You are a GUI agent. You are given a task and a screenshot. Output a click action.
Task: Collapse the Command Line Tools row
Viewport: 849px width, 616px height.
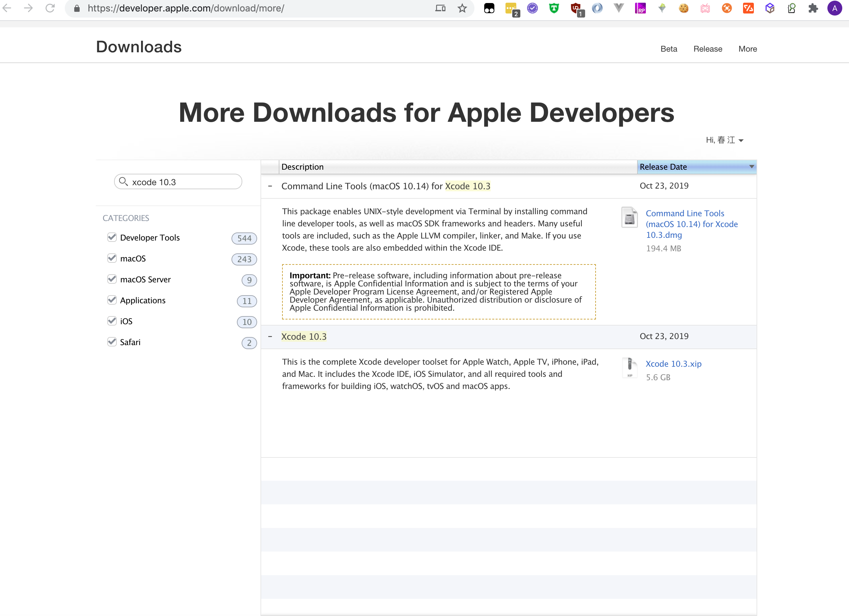coord(270,186)
